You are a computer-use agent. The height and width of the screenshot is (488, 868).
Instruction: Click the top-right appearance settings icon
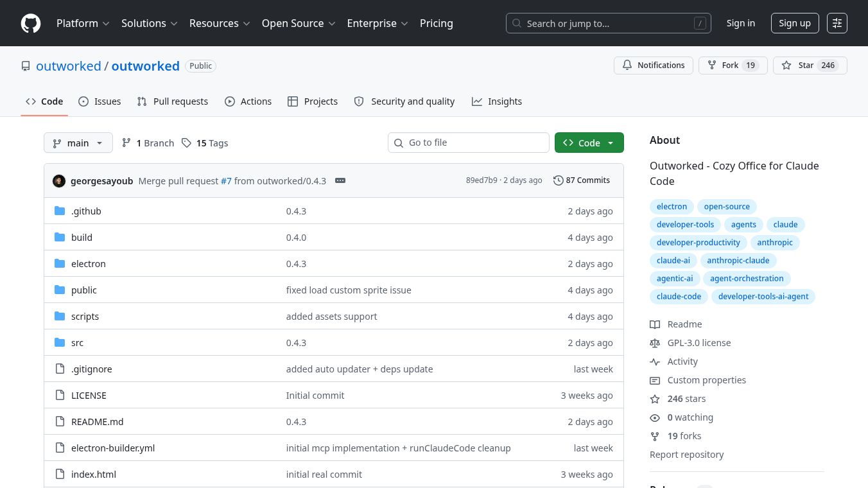pyautogui.click(x=837, y=23)
